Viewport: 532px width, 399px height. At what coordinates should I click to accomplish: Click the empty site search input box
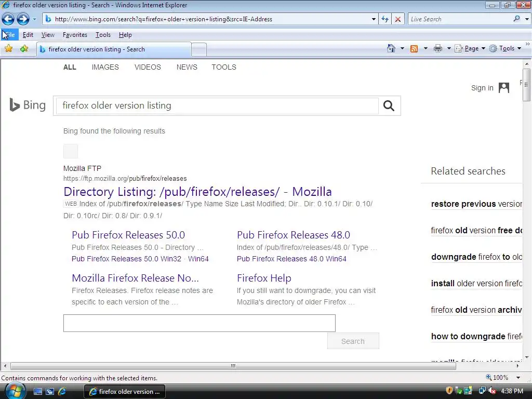tap(199, 323)
